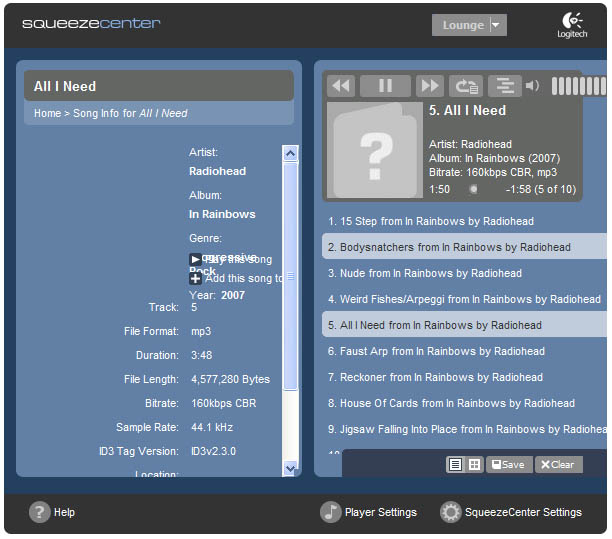
Task: Open Player Settings
Action: pyautogui.click(x=369, y=512)
